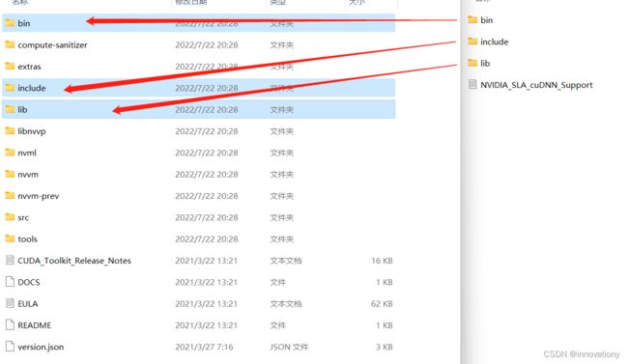
Task: Click the README file icon
Action: pyautogui.click(x=10, y=325)
